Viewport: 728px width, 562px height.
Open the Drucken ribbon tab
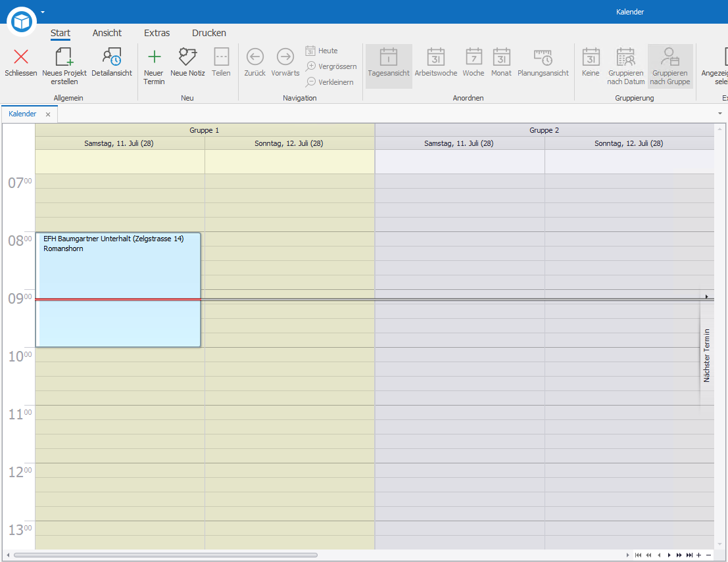click(209, 33)
